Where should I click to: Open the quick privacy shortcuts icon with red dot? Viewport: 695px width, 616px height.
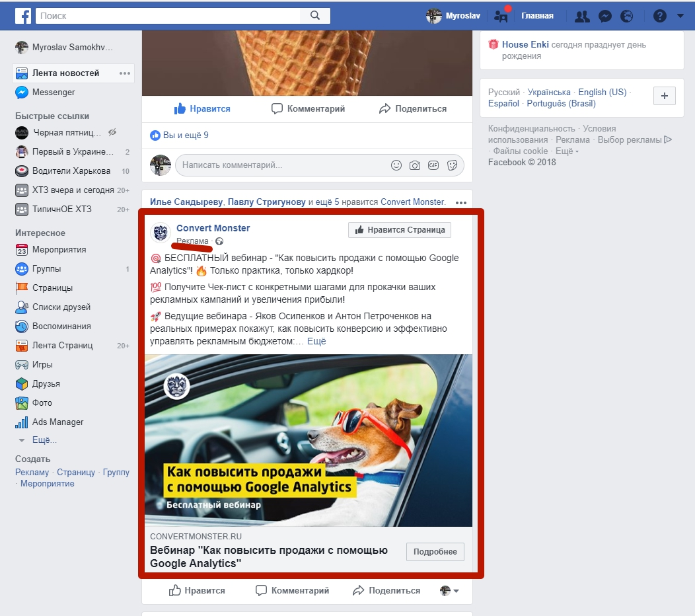click(501, 15)
